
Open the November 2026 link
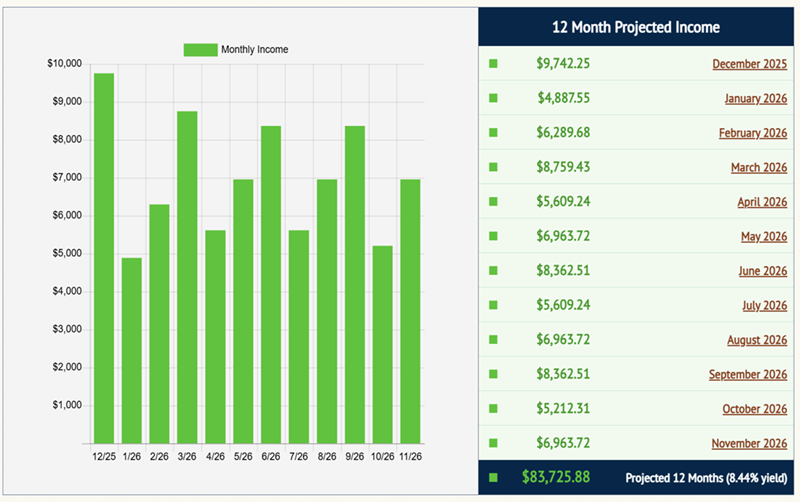click(749, 443)
